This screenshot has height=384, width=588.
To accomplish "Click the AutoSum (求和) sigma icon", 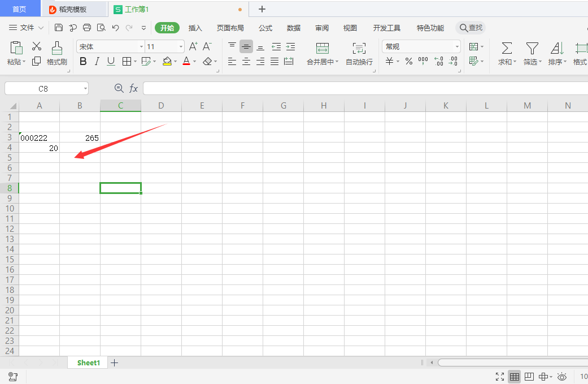I will 507,48.
